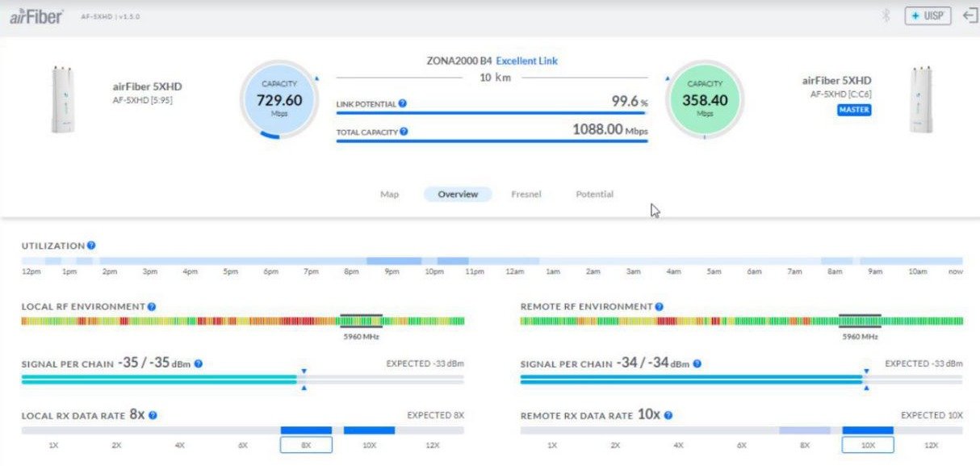The image size is (980, 466).
Task: Click the logout arrow icon
Action: [970, 16]
